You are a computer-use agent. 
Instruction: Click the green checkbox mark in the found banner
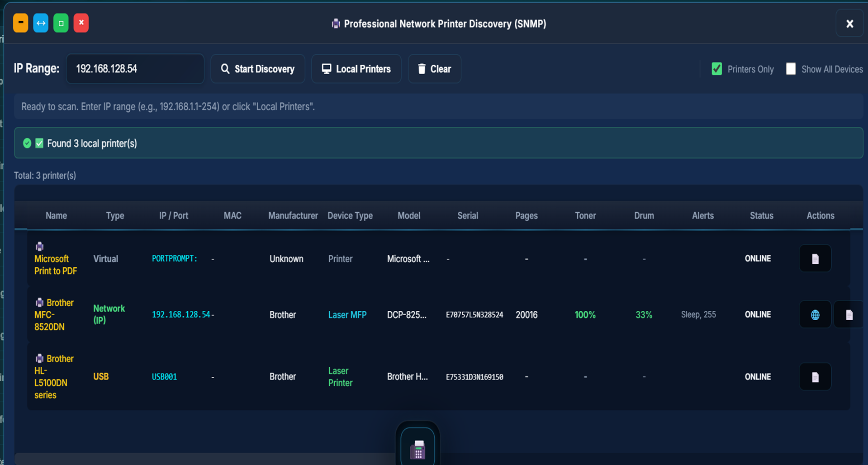[39, 143]
